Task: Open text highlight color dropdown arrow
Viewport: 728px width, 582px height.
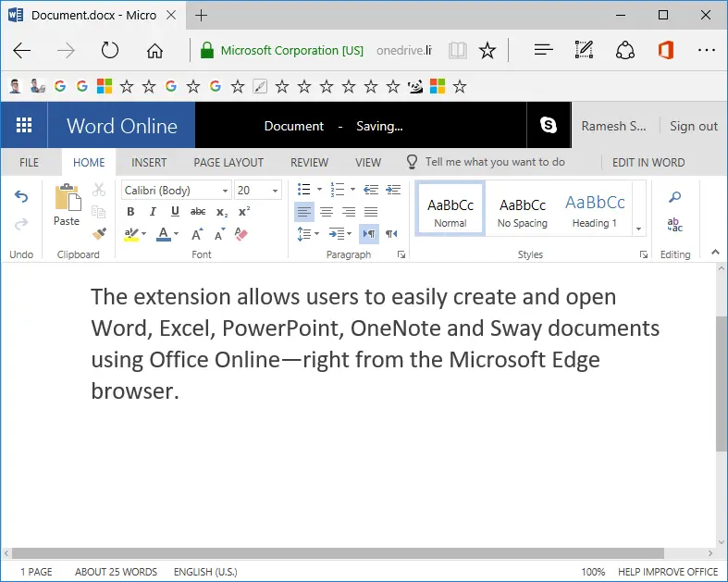Action: coord(144,234)
